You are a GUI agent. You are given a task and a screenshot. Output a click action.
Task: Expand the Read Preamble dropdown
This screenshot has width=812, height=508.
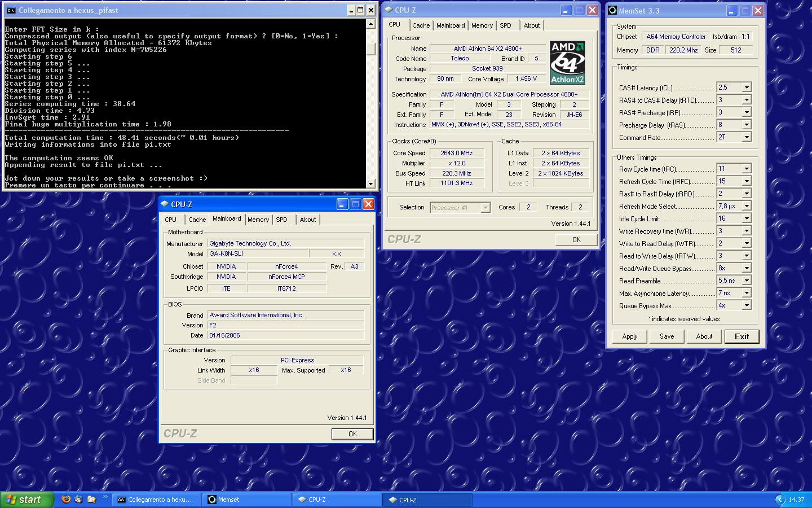pyautogui.click(x=747, y=281)
